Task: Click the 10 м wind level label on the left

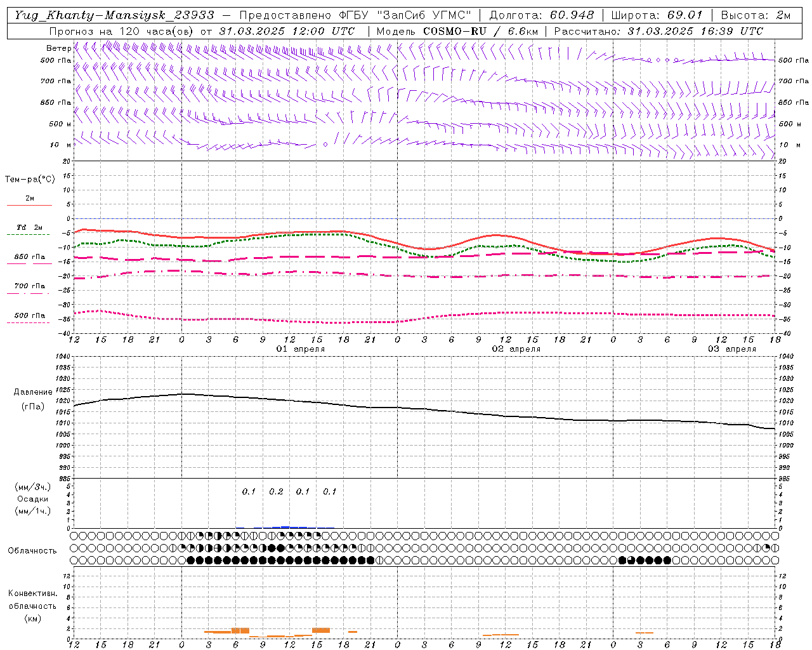Action: coord(61,145)
